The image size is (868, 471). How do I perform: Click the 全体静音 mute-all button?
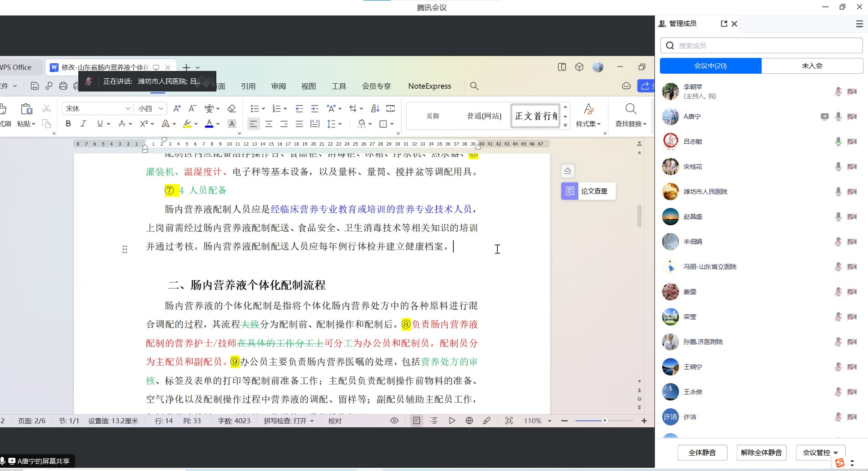pyautogui.click(x=702, y=452)
